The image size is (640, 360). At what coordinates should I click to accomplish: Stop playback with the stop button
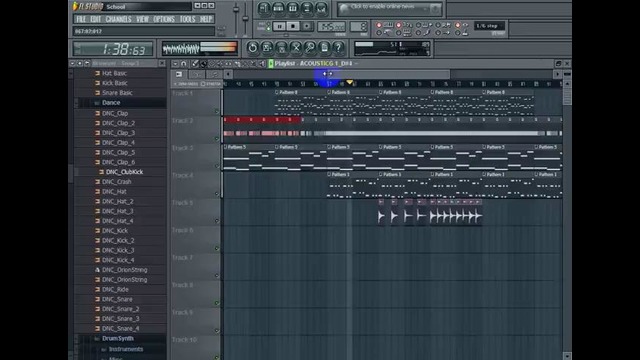[293, 27]
